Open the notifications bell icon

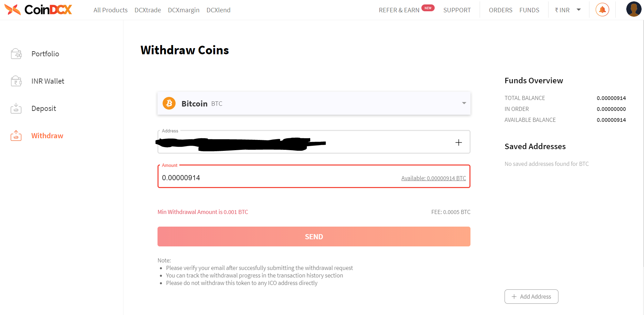(x=602, y=10)
